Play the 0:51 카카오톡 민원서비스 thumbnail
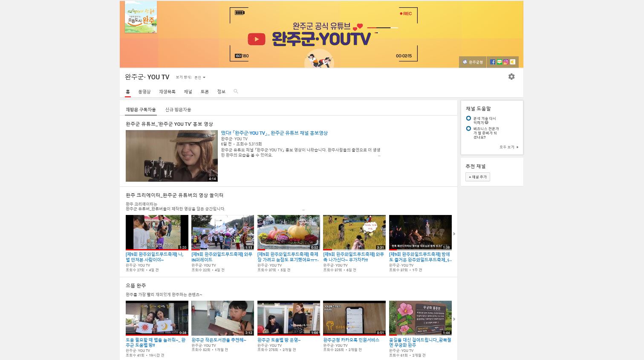This screenshot has width=644, height=360. point(354,318)
